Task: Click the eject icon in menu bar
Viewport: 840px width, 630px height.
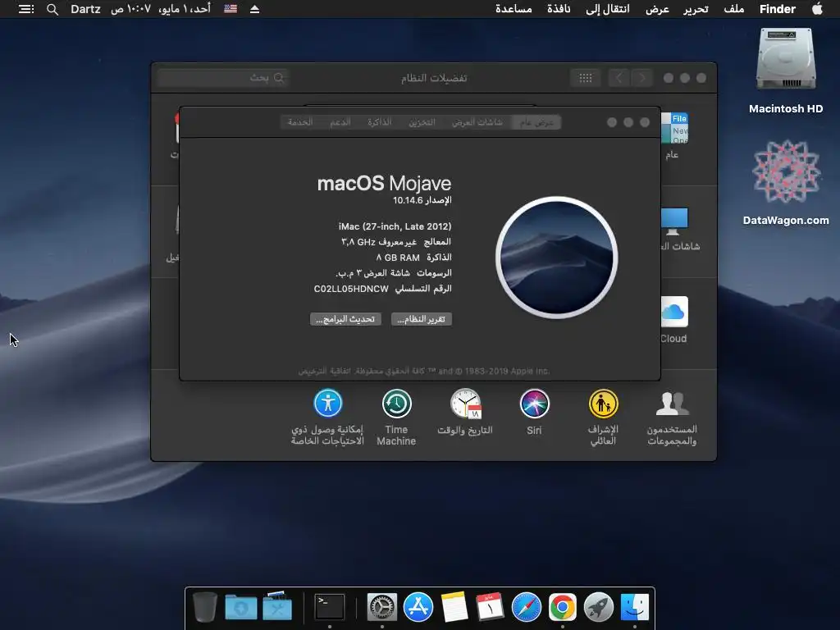Action: 255,9
